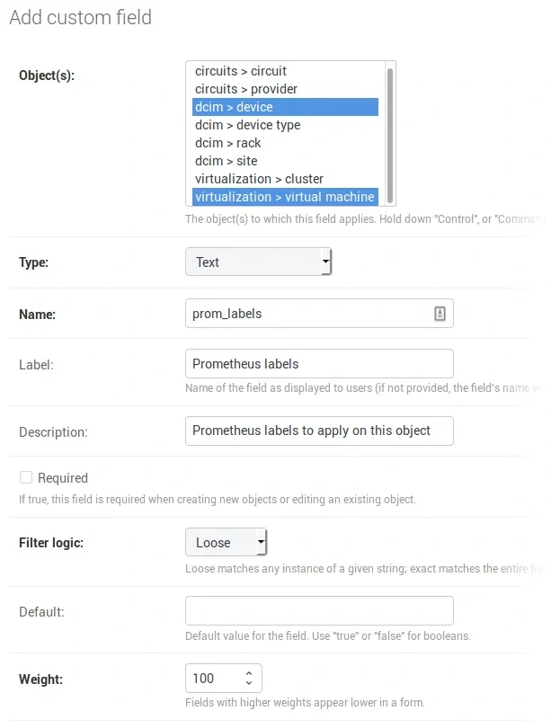Select 'circuits > circuit' in Objects list

coord(241,71)
